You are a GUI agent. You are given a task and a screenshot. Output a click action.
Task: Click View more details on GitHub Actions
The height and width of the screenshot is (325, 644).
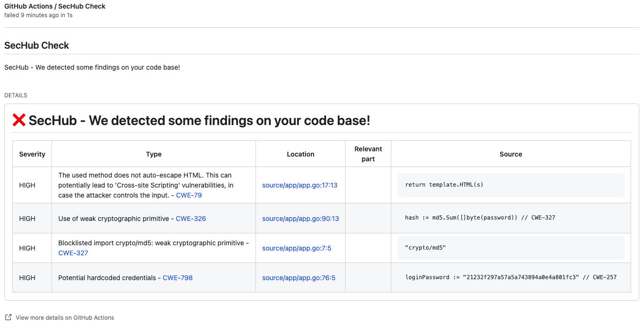65,318
